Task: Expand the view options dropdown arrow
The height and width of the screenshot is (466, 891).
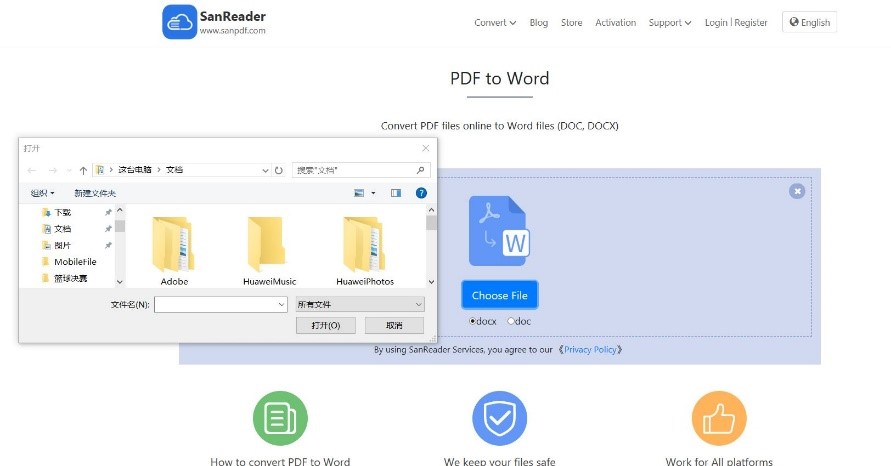Action: pyautogui.click(x=373, y=193)
